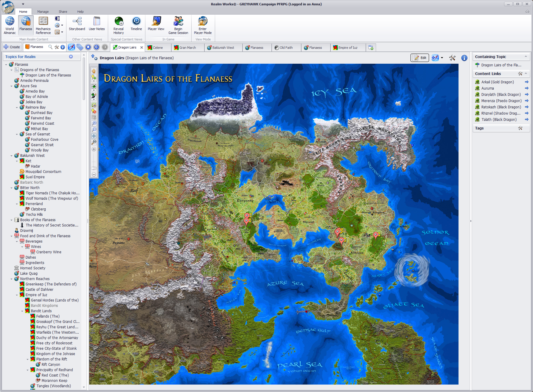This screenshot has width=533, height=392.
Task: Open the Storyboard view
Action: click(x=77, y=24)
